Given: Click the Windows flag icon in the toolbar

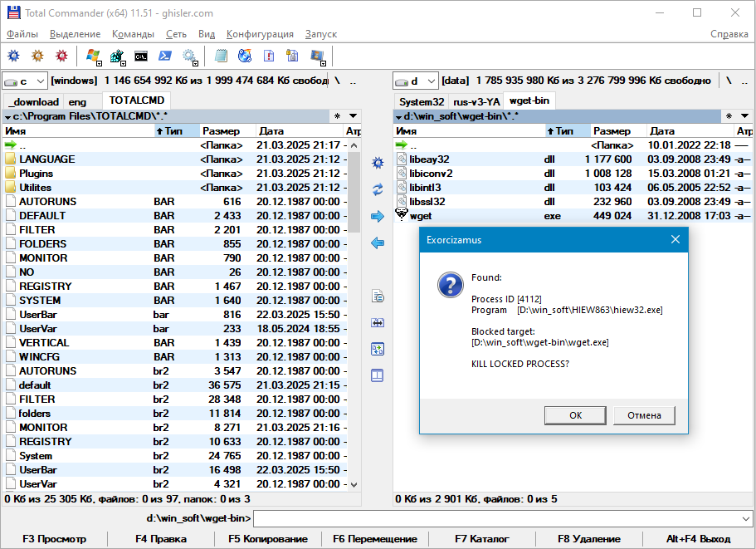Looking at the screenshot, I should [93, 56].
